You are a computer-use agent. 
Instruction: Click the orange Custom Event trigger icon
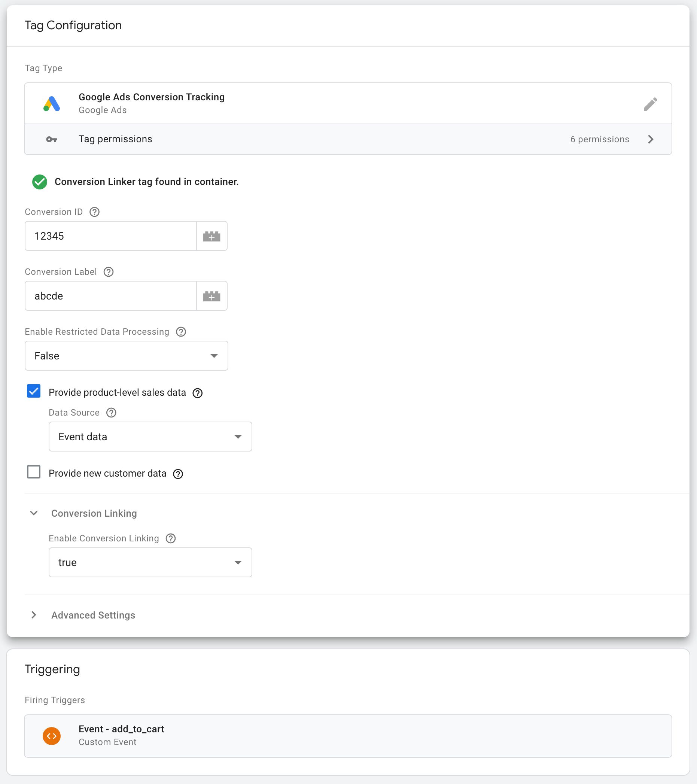click(x=52, y=736)
